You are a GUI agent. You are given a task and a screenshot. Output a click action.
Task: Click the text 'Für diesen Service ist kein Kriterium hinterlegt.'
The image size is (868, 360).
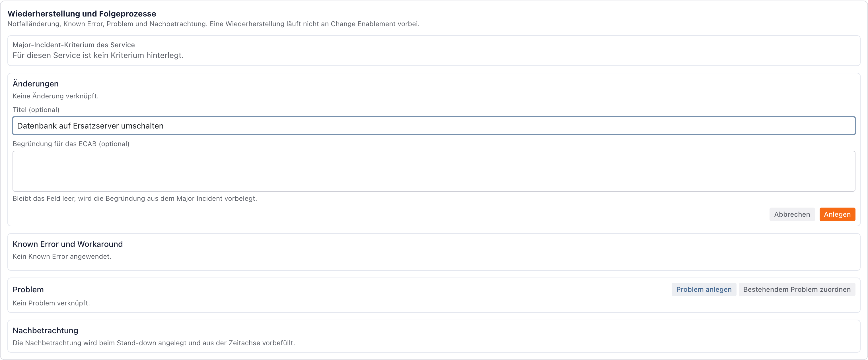[98, 55]
